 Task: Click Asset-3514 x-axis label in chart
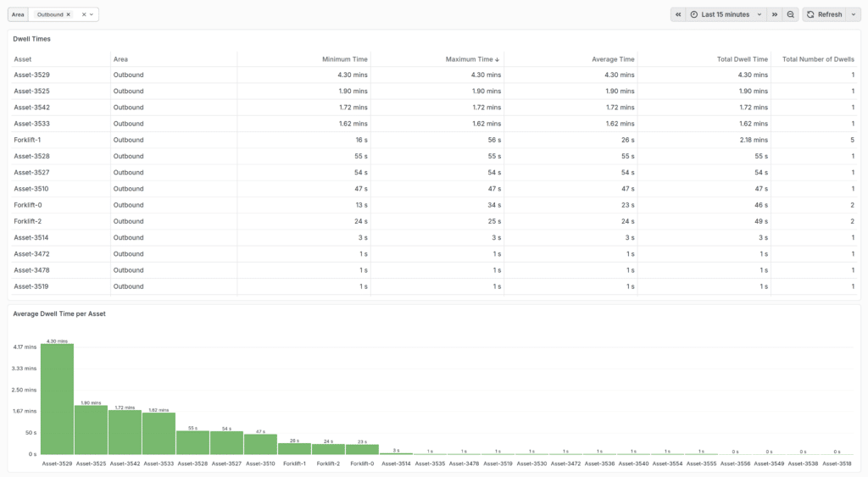(396, 463)
